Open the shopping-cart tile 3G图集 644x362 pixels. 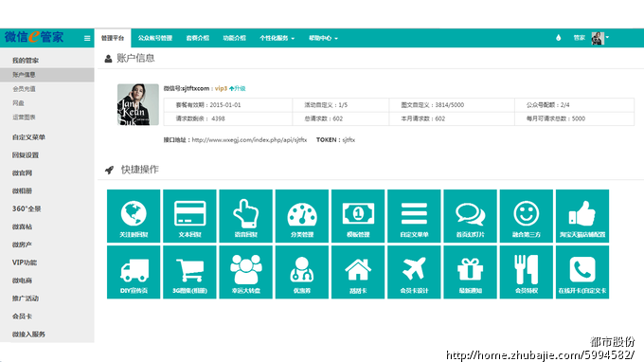point(189,272)
